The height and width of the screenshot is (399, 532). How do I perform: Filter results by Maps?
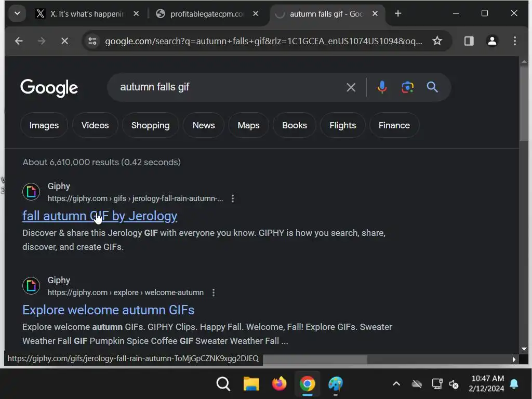[248, 125]
